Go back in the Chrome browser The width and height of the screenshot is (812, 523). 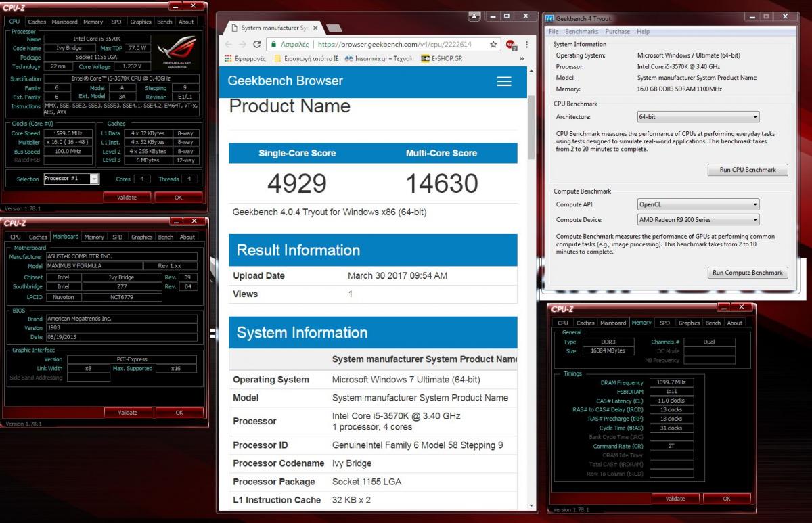228,45
